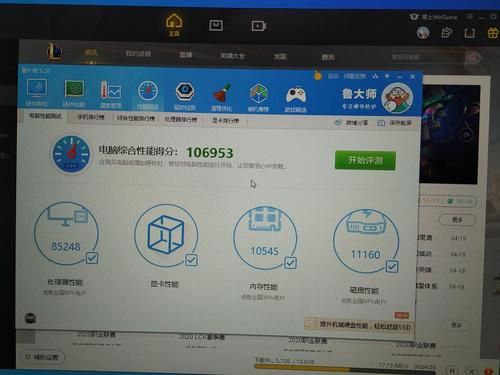Click 微博分享 share link
Screen dimensions: 500x375
coord(352,123)
